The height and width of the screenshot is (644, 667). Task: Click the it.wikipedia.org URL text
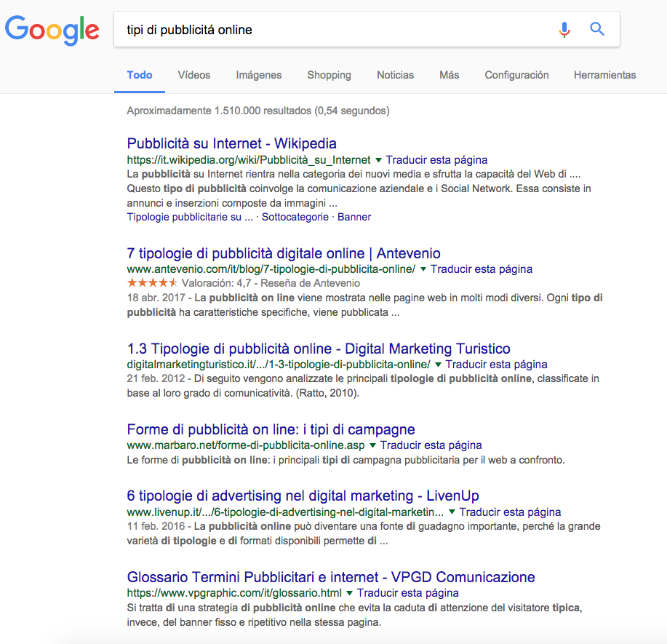pyautogui.click(x=249, y=160)
